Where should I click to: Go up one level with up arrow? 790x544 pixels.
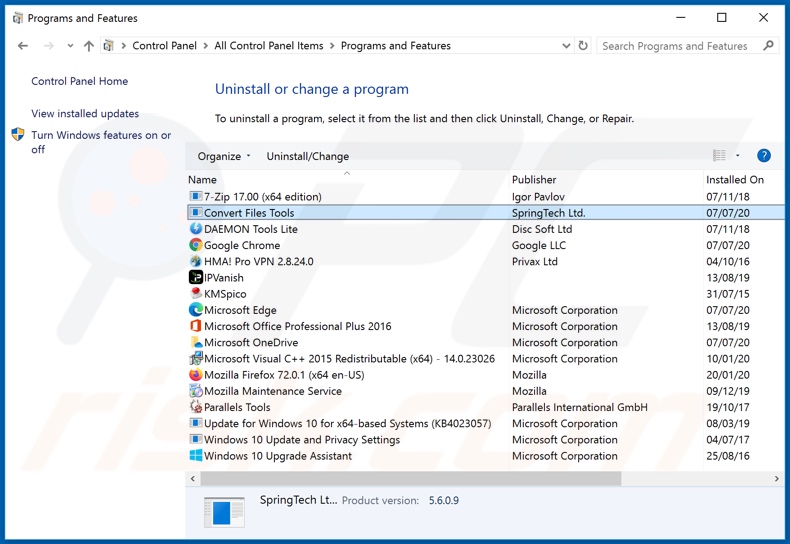tap(89, 46)
